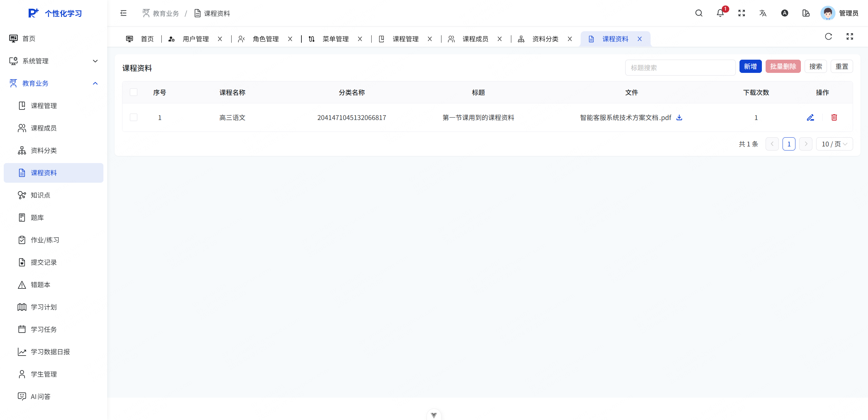This screenshot has width=868, height=420.
Task: Close the 资料分类 tab
Action: pos(570,39)
